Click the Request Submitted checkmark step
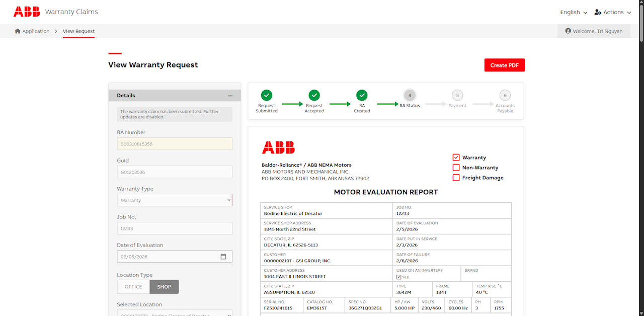Viewport: 644px width, 316px height. click(x=267, y=95)
